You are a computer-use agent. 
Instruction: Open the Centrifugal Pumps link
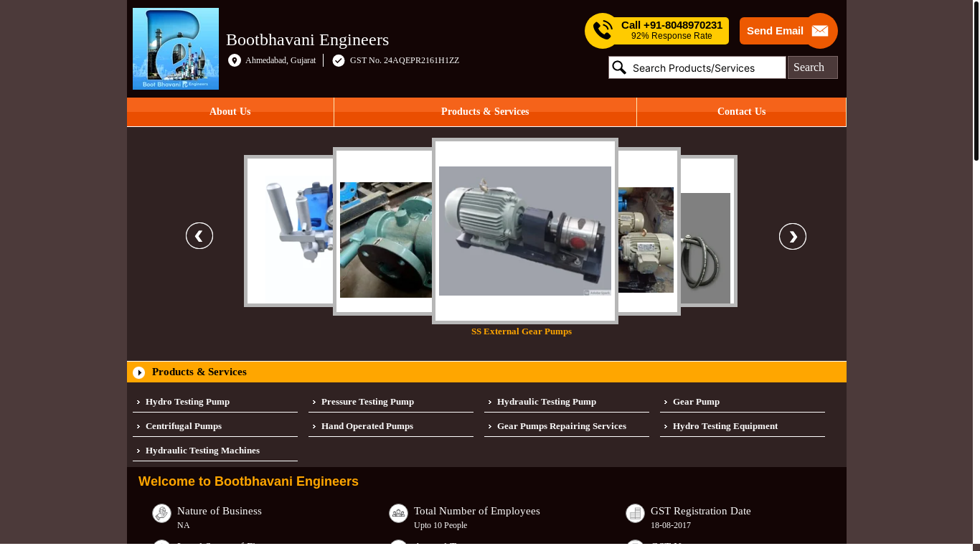[183, 426]
